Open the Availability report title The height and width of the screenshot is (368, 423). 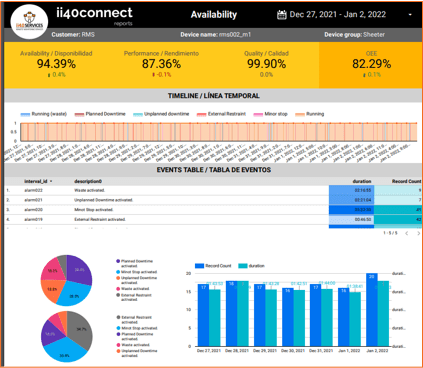pos(214,15)
